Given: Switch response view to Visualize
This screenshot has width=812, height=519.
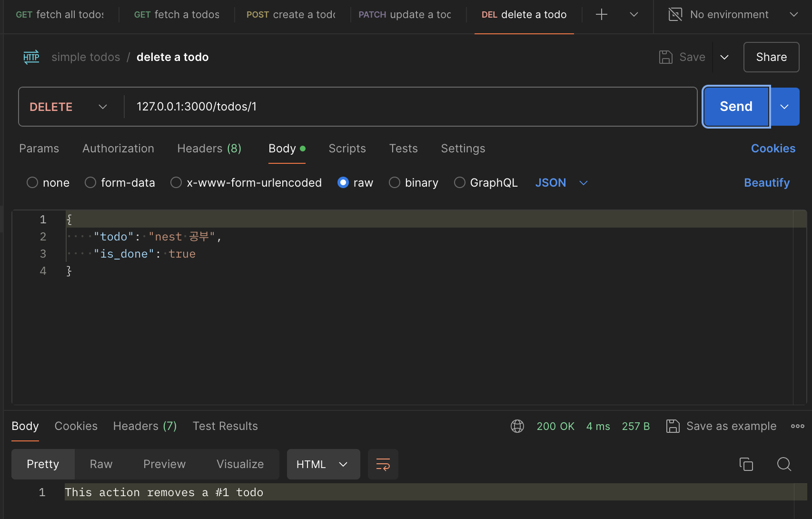Looking at the screenshot, I should click(x=240, y=464).
